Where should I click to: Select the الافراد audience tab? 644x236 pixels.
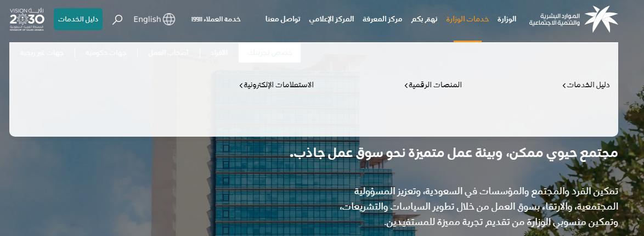[x=218, y=53]
